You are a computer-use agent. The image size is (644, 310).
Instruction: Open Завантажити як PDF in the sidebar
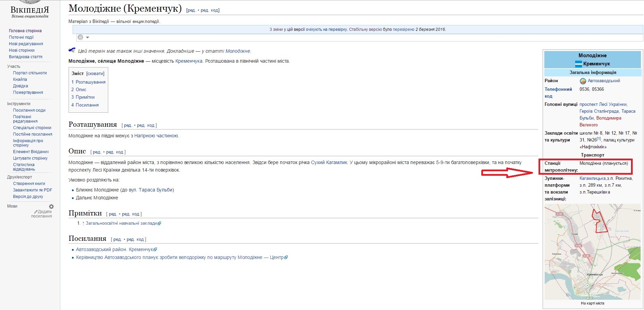point(33,190)
